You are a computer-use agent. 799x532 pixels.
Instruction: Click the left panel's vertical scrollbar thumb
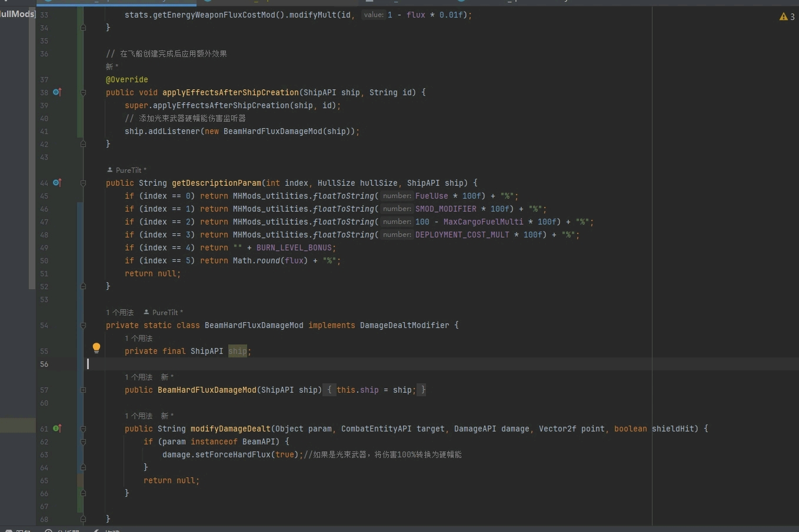pyautogui.click(x=32, y=149)
